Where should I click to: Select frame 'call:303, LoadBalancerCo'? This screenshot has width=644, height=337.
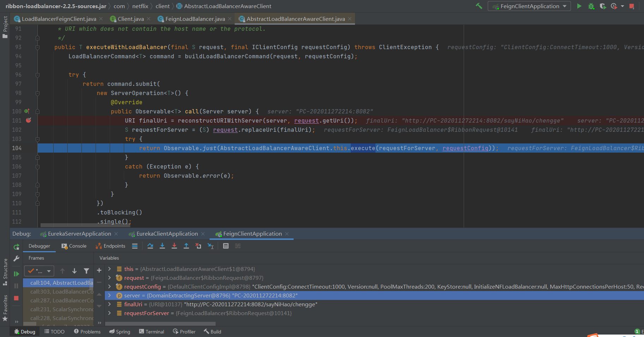pyautogui.click(x=58, y=291)
